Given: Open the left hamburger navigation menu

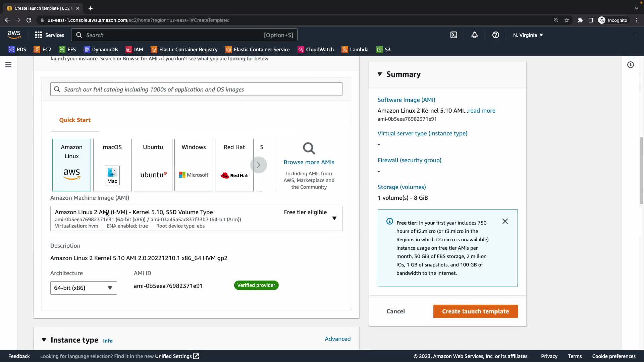Looking at the screenshot, I should [8, 65].
